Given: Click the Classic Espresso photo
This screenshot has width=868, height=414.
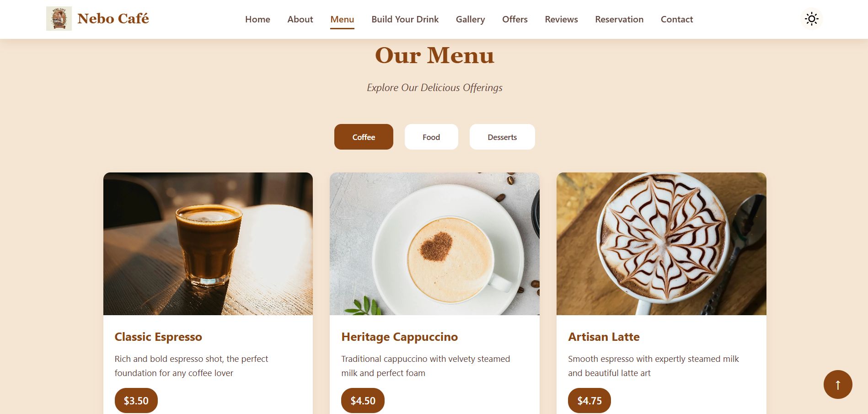Looking at the screenshot, I should pyautogui.click(x=208, y=244).
